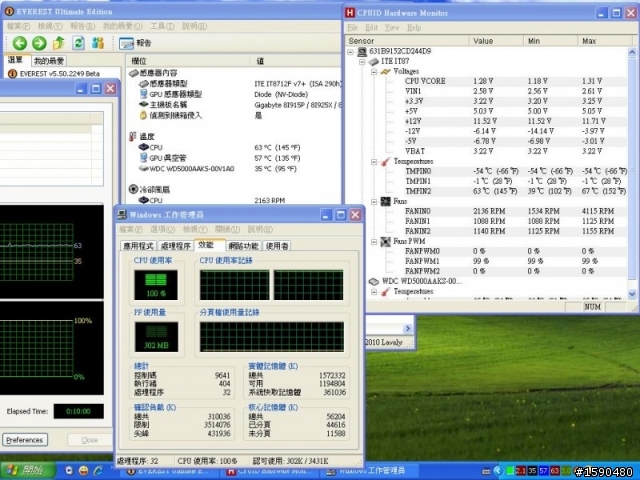
Task: Open the Task Manager 應用程式 (Applications) tab
Action: click(x=138, y=246)
